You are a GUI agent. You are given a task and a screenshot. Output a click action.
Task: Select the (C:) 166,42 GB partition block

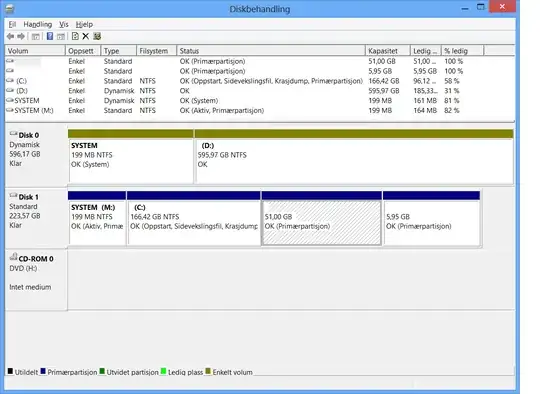click(194, 218)
